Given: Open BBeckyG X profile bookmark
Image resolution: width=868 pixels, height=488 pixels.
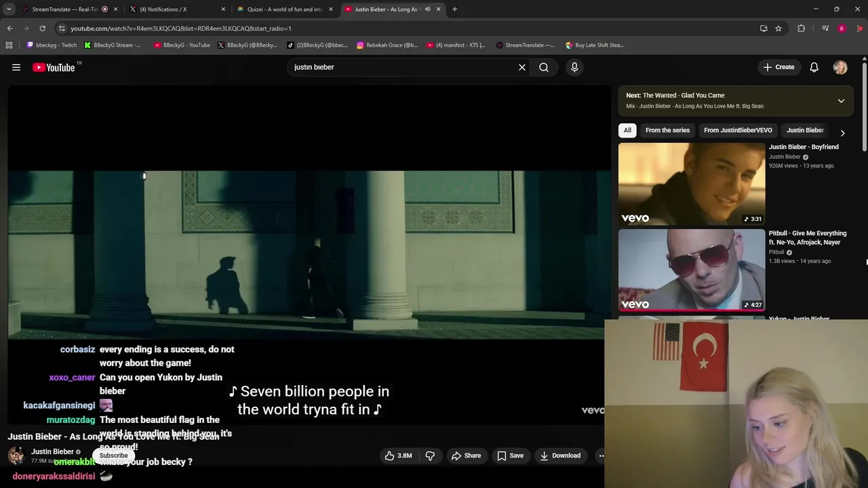Looking at the screenshot, I should click(x=247, y=45).
